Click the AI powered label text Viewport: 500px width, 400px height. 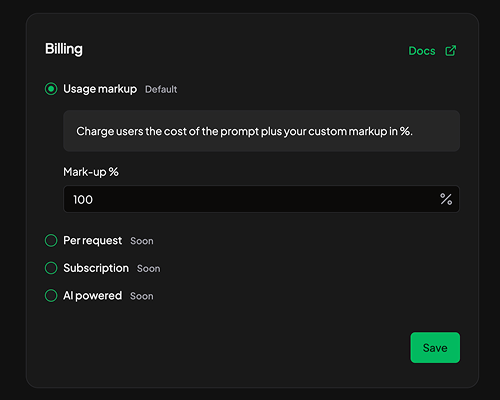point(93,296)
